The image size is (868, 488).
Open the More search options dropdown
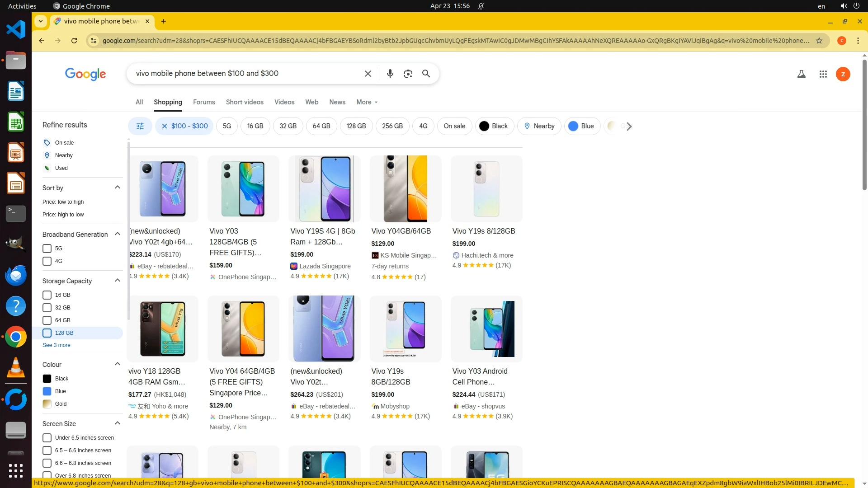[367, 102]
